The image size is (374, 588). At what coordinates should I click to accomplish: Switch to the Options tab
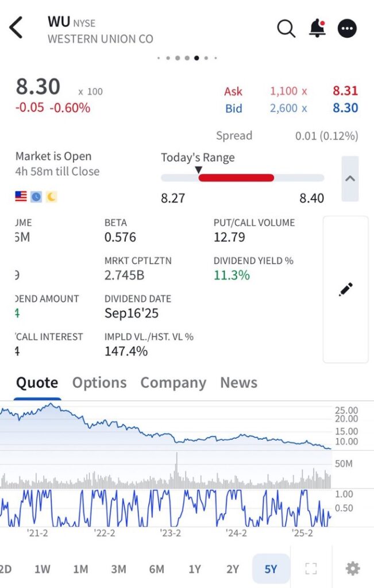click(x=99, y=382)
